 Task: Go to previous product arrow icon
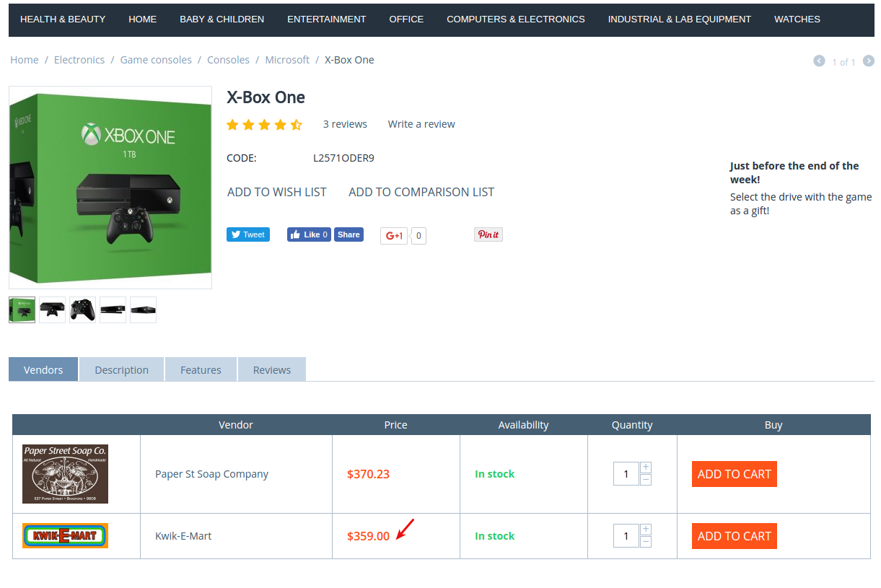click(x=819, y=61)
